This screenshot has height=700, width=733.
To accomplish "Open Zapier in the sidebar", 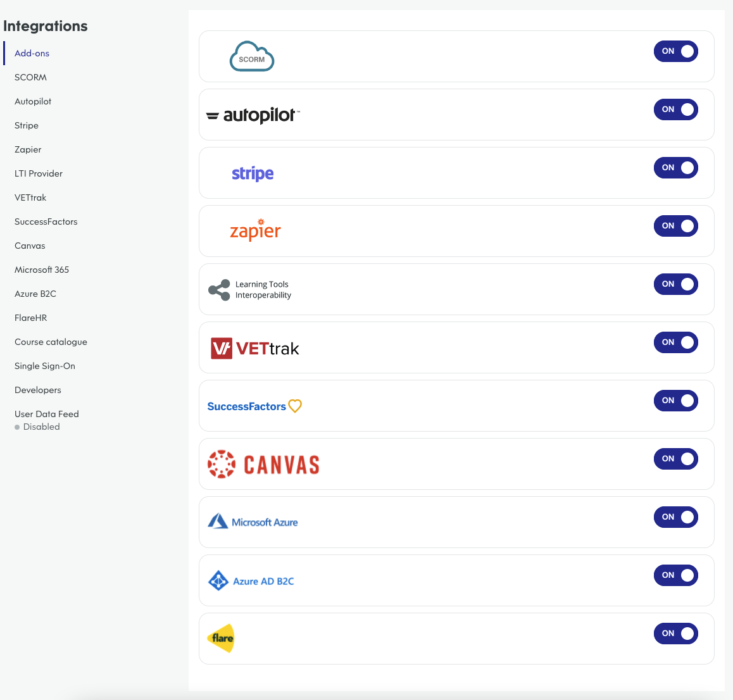I will [28, 149].
